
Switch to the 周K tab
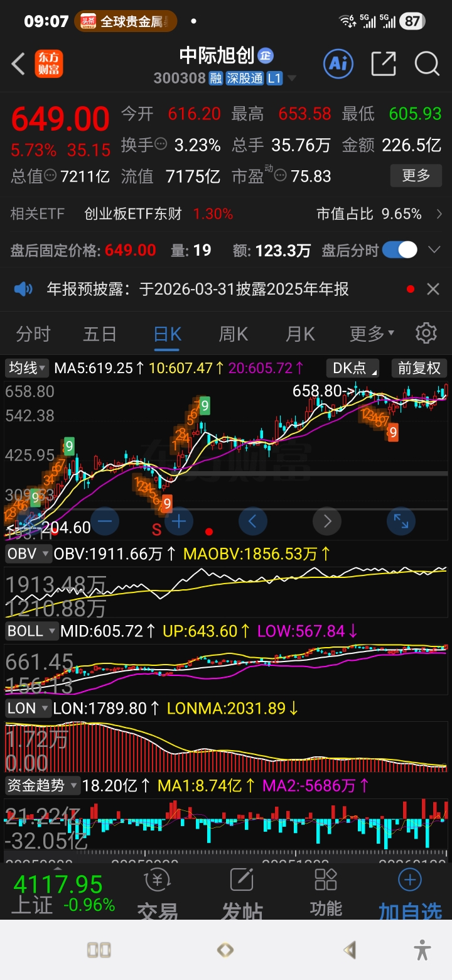pos(234,334)
